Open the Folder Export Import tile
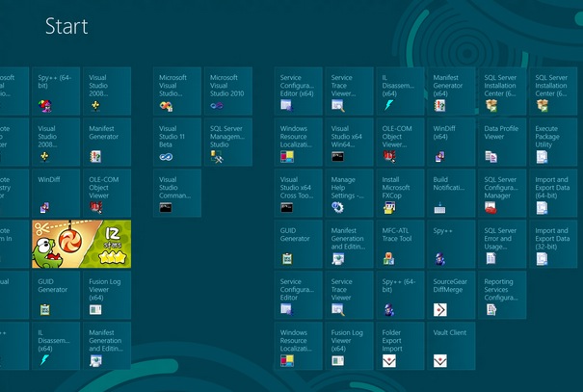The height and width of the screenshot is (392, 583). [x=401, y=346]
